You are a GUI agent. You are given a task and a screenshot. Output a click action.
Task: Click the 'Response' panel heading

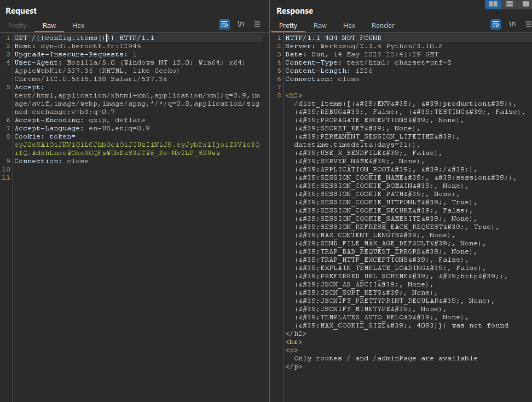tap(295, 11)
